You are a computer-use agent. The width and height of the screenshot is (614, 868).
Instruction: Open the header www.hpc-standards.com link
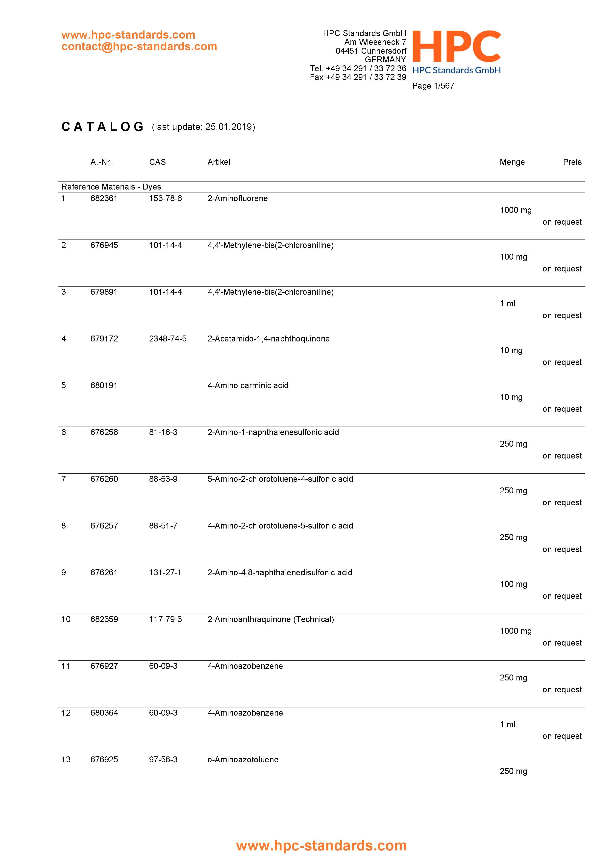coord(128,35)
